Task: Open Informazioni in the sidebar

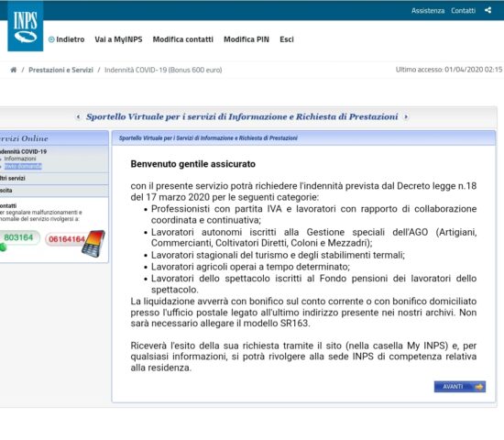Action: point(20,159)
